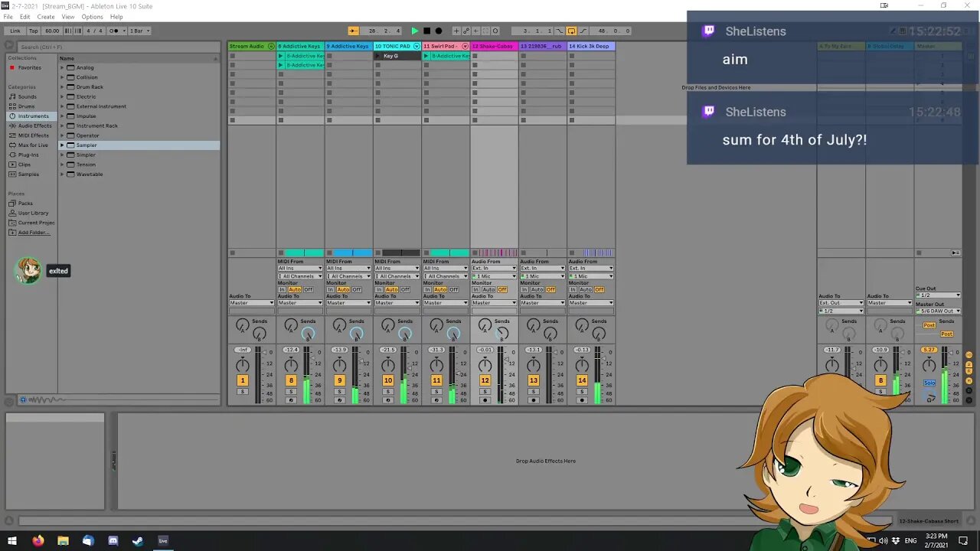Open the File menu

coord(8,17)
